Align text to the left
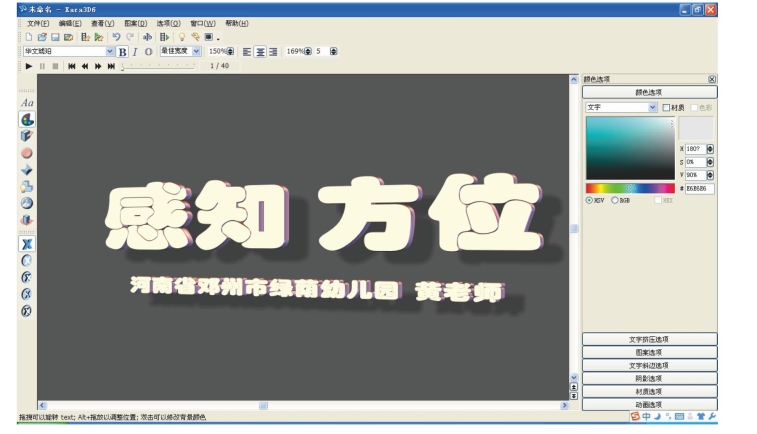Screen dimensions: 757x434 [247, 52]
